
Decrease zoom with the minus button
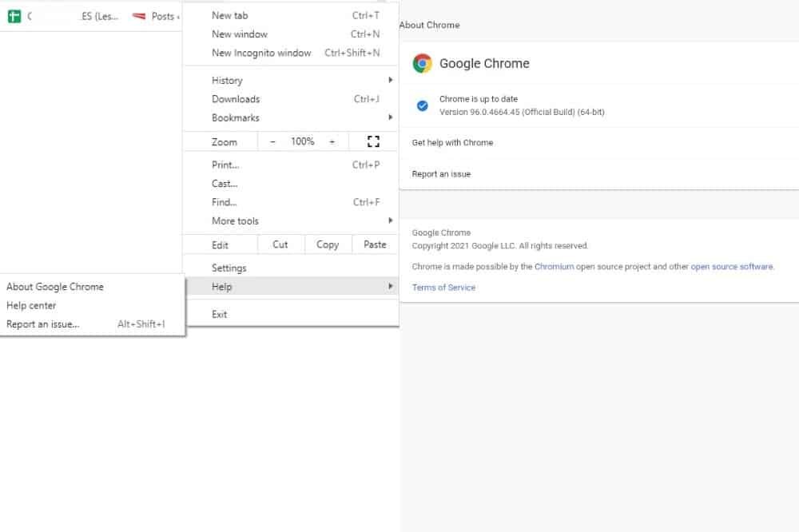(272, 141)
